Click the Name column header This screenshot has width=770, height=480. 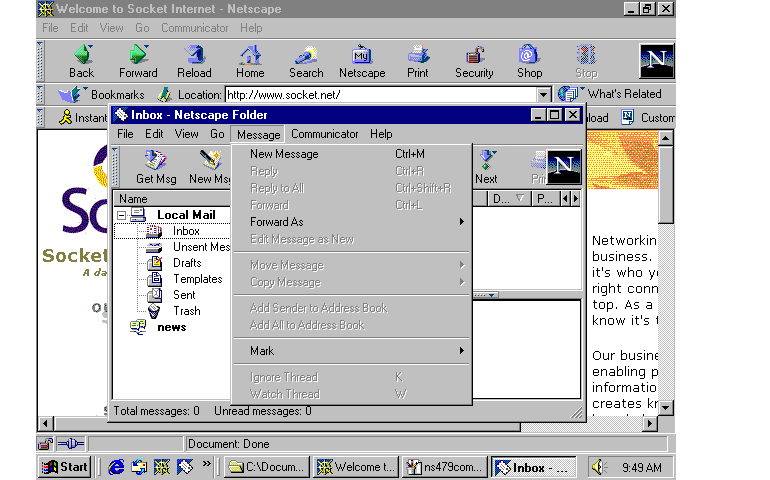pyautogui.click(x=172, y=198)
